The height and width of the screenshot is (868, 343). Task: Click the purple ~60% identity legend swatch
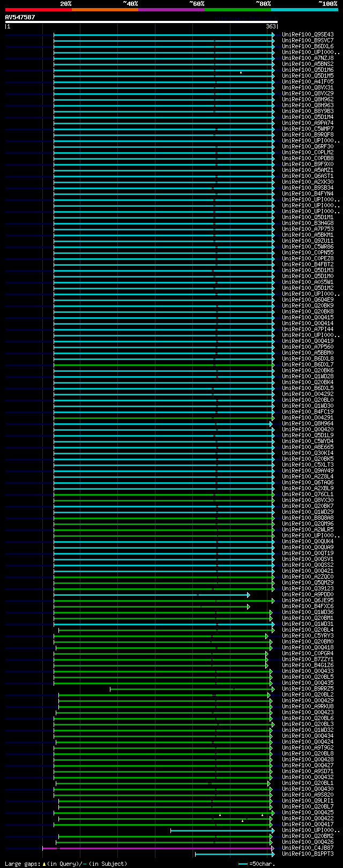(x=171, y=10)
